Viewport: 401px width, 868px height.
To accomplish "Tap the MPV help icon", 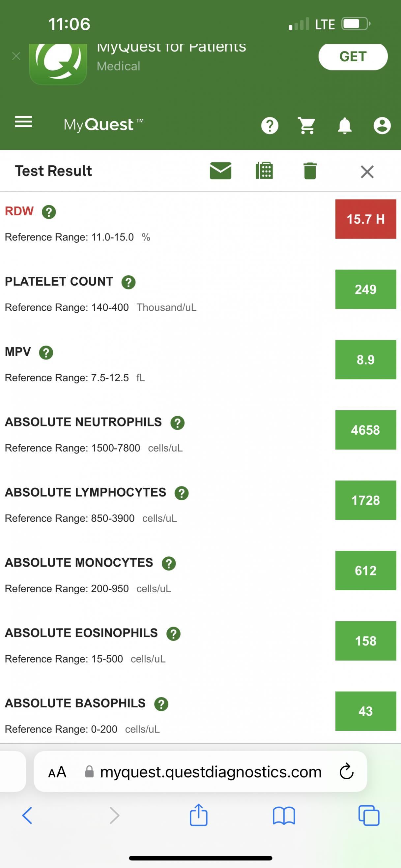I will click(46, 353).
